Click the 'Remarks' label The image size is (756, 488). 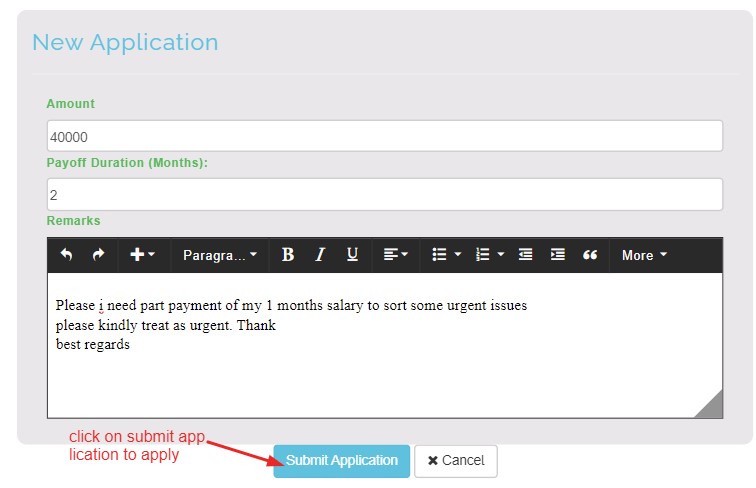tap(73, 221)
